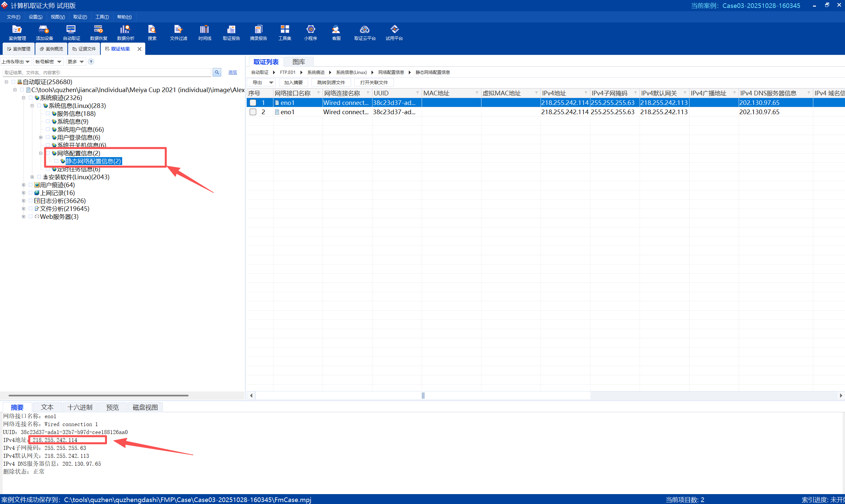Check the checkbox for row 1
The width and height of the screenshot is (845, 504).
coord(253,103)
